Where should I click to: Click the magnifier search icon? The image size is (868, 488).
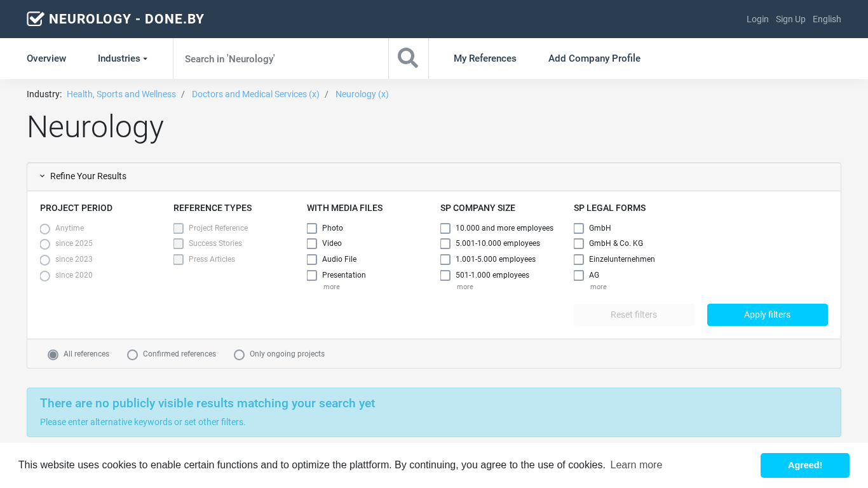coord(408,58)
